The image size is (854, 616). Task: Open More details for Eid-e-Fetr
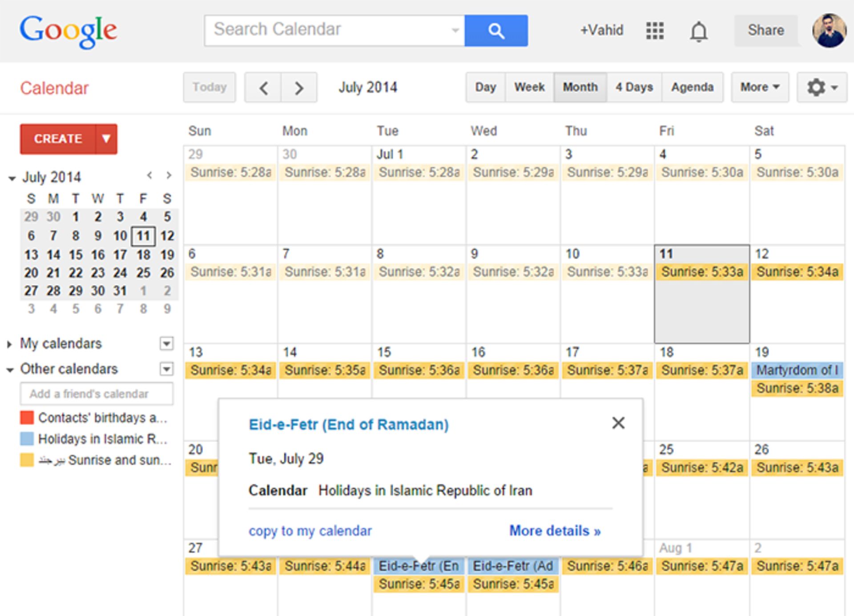pyautogui.click(x=554, y=531)
